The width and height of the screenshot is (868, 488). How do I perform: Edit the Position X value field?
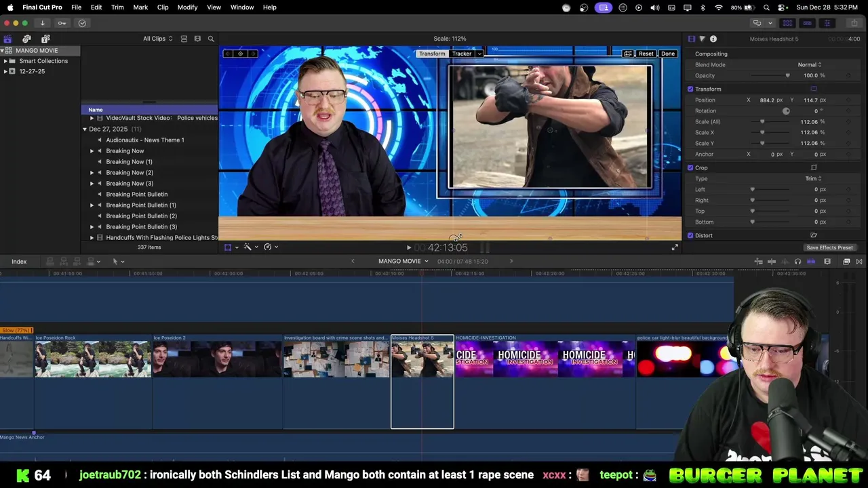(767, 100)
